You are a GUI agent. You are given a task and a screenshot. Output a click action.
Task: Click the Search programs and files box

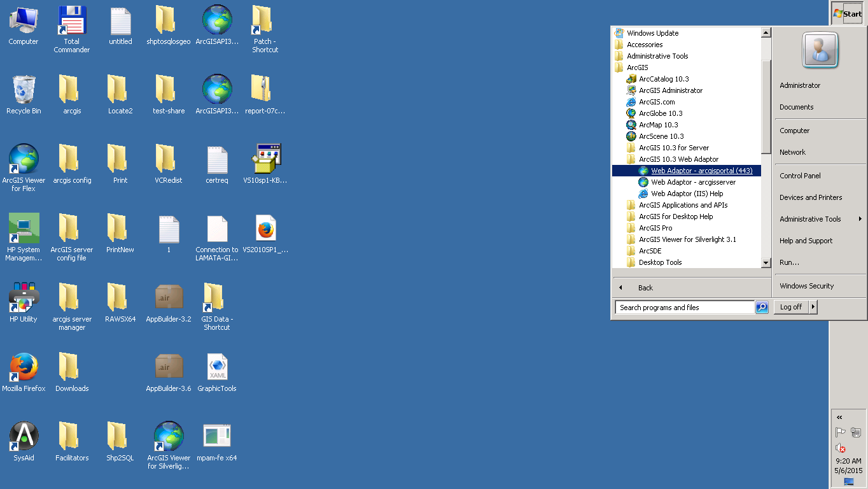tap(685, 308)
